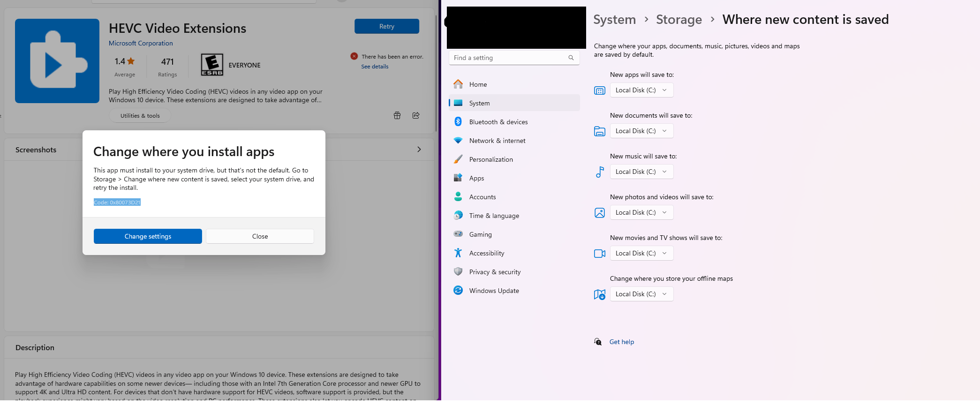
Task: Expand the Screenshots section chevron
Action: [x=419, y=150]
